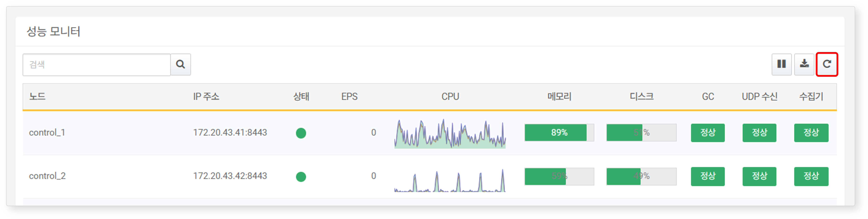Sort by the 노드 column header

tap(37, 97)
